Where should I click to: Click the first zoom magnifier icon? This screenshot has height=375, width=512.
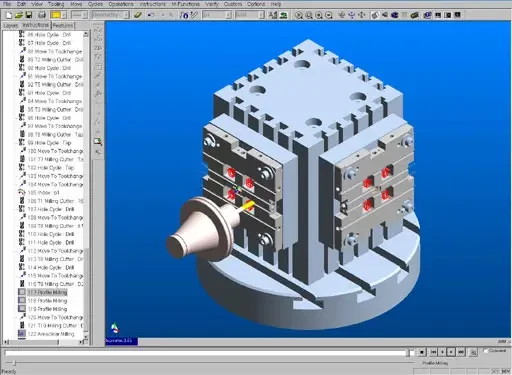pyautogui.click(x=299, y=15)
